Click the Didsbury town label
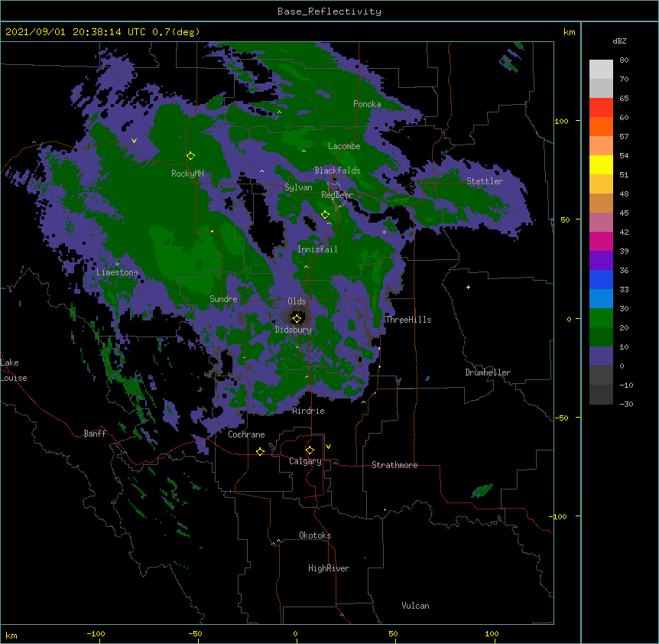The image size is (659, 644). point(294,330)
